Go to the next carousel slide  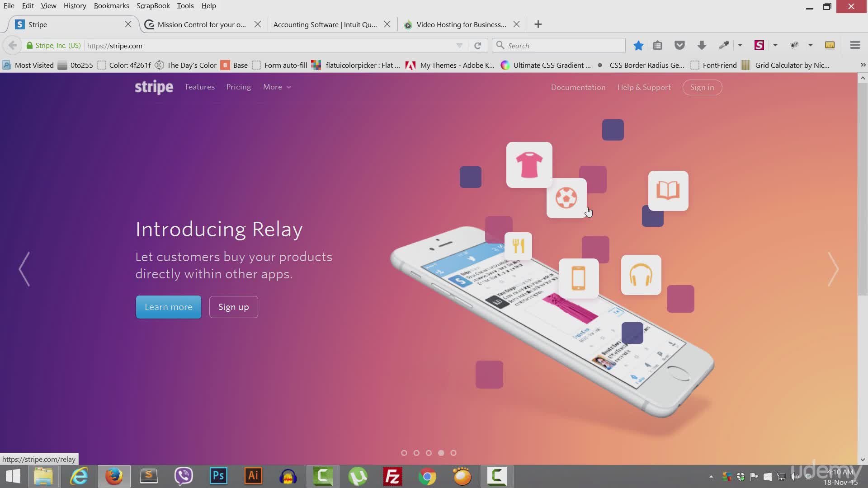click(x=833, y=269)
